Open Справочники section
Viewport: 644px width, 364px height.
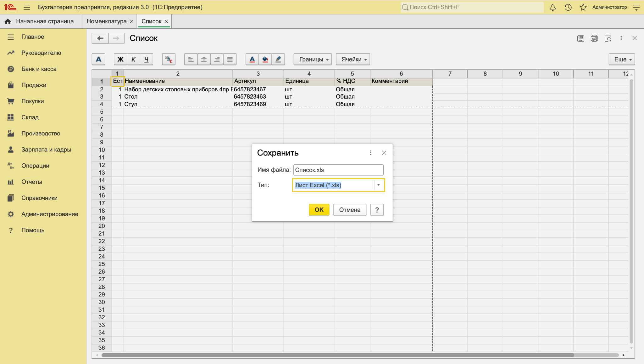tap(39, 198)
